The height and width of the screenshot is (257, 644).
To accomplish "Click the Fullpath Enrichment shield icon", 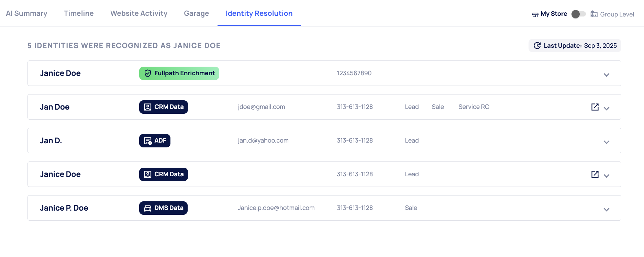I will pos(148,73).
